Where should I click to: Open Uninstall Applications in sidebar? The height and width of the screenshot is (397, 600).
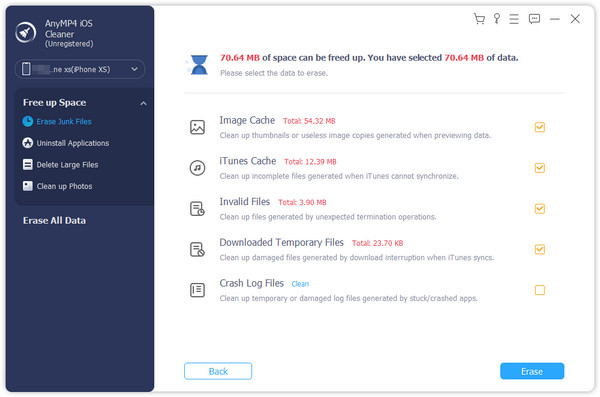click(73, 143)
